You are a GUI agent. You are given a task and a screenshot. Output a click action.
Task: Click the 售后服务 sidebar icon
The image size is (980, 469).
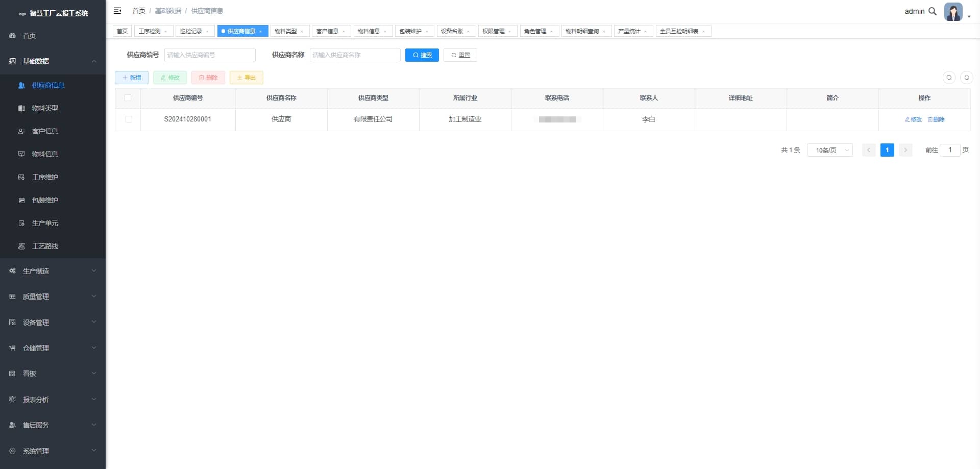coord(13,425)
